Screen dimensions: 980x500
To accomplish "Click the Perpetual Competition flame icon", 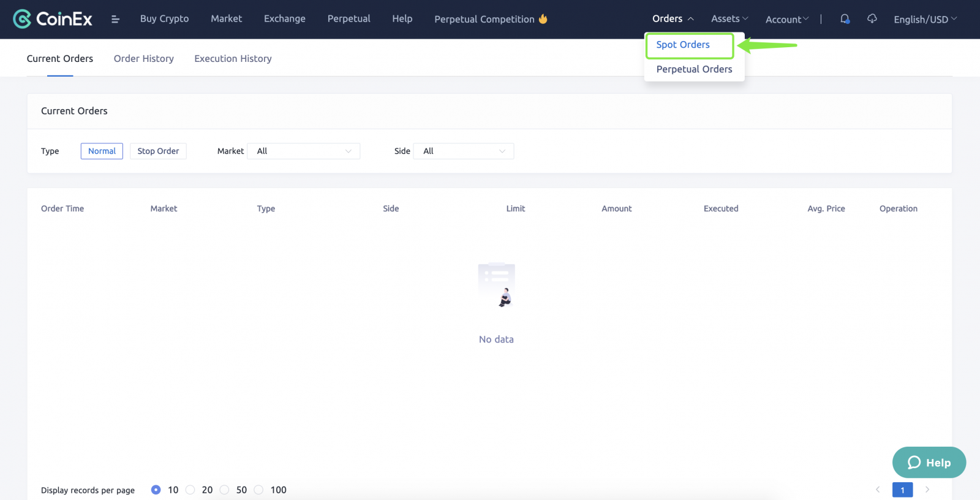I will (543, 19).
